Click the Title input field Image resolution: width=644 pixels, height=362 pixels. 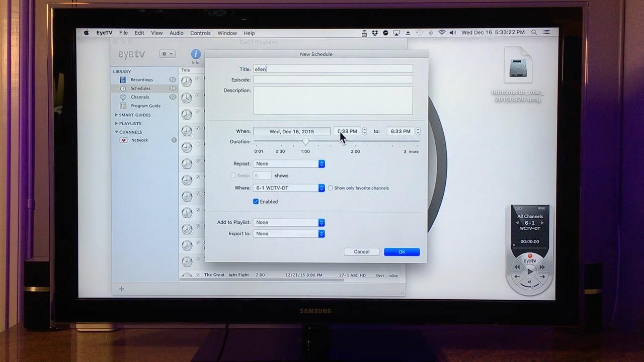pyautogui.click(x=333, y=69)
